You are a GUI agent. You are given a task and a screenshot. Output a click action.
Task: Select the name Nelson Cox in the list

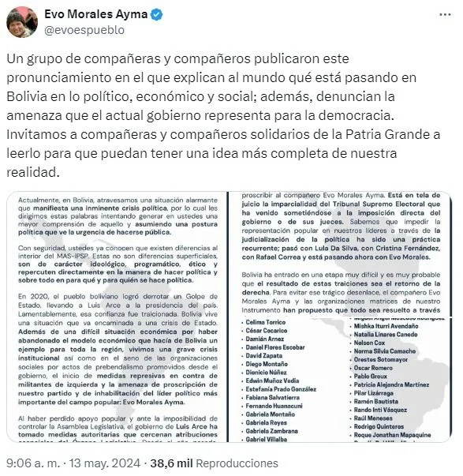[369, 343]
